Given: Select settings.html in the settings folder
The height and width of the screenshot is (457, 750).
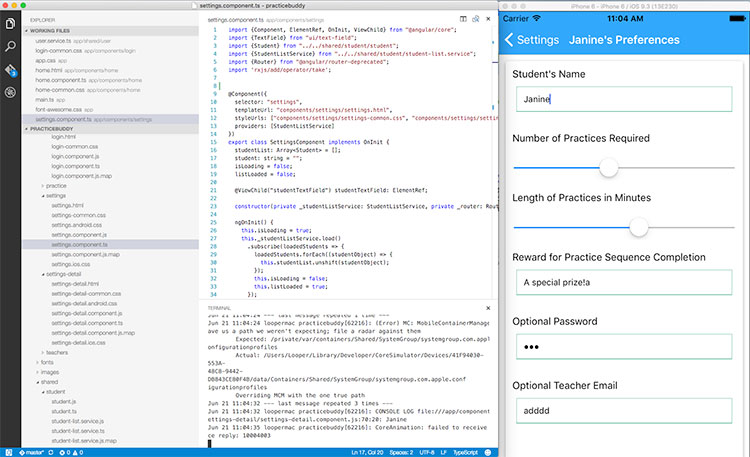Looking at the screenshot, I should pyautogui.click(x=68, y=205).
